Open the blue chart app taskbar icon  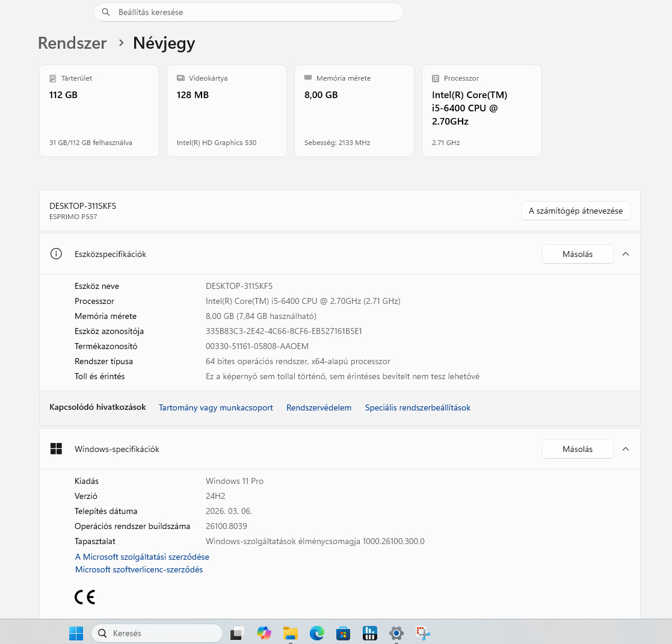click(369, 633)
